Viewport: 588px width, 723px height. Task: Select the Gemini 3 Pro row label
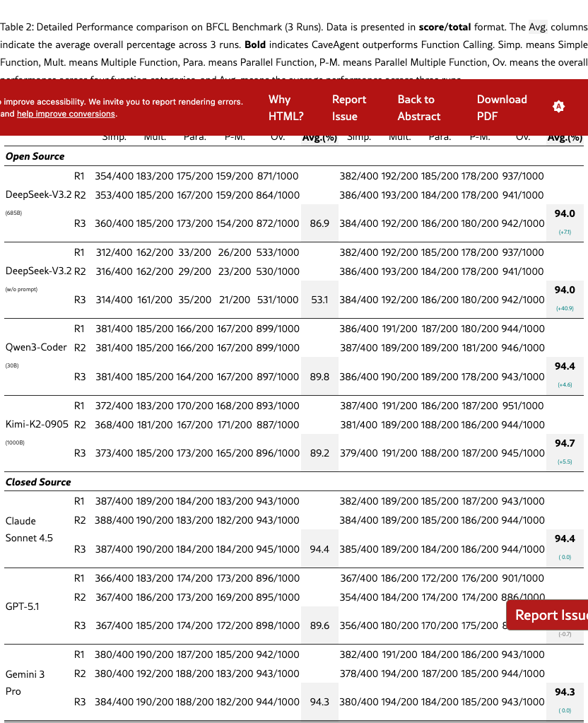pyautogui.click(x=25, y=682)
